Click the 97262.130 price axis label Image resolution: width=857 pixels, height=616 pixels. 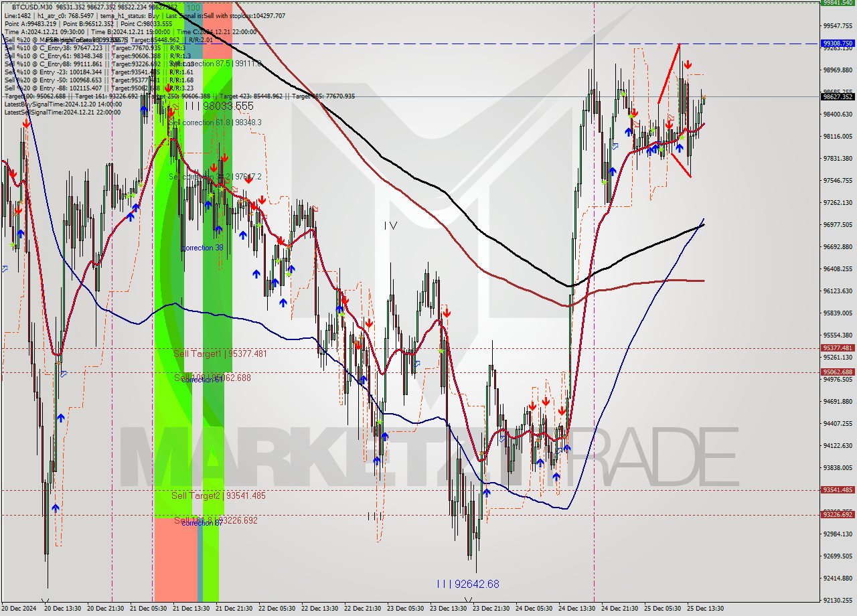click(x=838, y=202)
